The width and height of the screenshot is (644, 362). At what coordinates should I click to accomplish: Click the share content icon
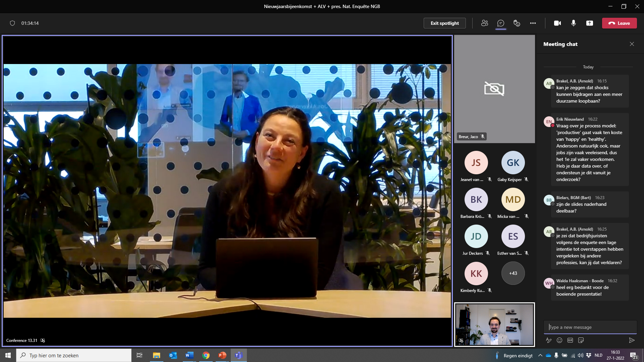click(x=589, y=23)
